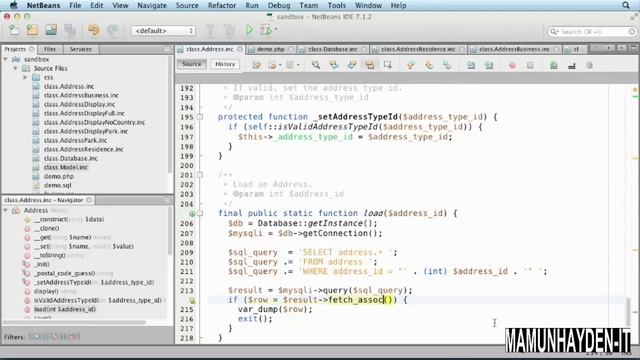This screenshot has height=360, width=640.
Task: Click Previous Bookmark icon
Action: [411, 65]
